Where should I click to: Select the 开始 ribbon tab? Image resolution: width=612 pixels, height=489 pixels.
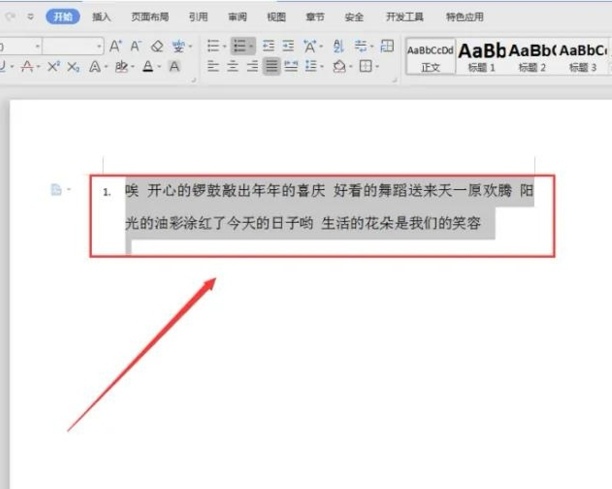[x=63, y=17]
